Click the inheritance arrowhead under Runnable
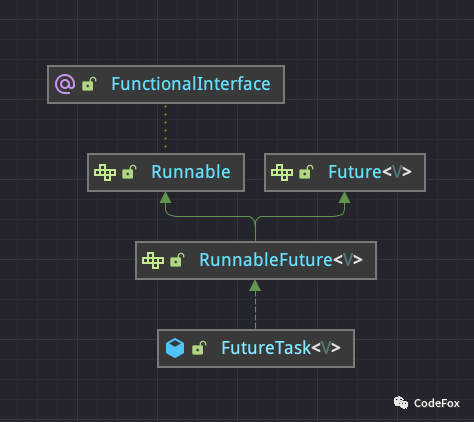 166,198
